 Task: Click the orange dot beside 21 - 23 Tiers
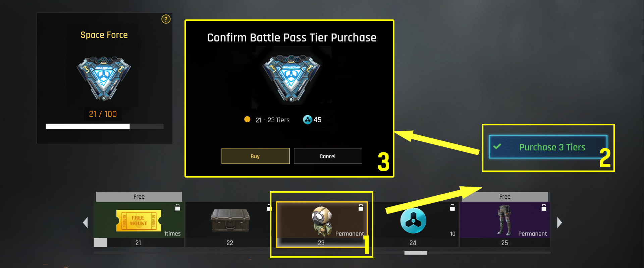[247, 119]
